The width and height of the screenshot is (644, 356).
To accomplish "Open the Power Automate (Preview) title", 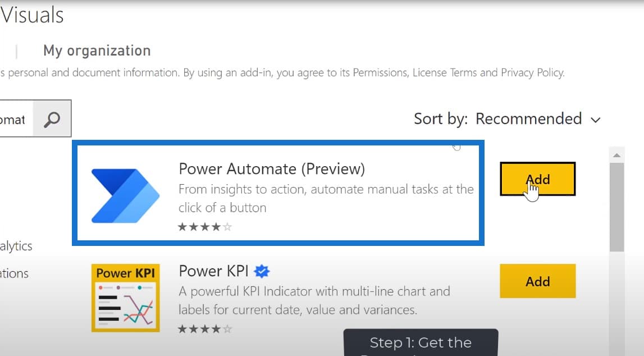I will pos(272,169).
